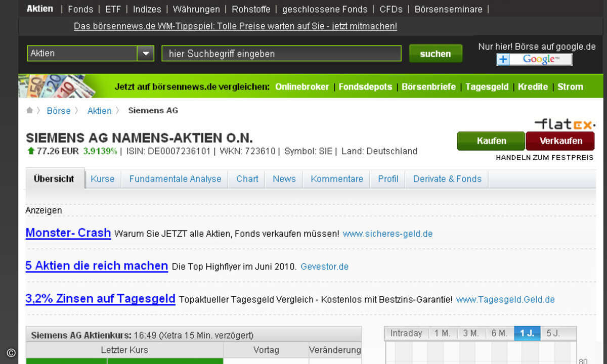This screenshot has width=607, height=364.
Task: Switch to the Kurse tab
Action: point(103,179)
